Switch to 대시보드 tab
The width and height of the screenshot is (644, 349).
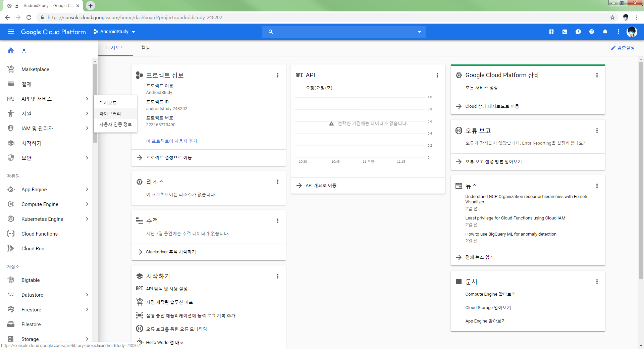tap(115, 48)
